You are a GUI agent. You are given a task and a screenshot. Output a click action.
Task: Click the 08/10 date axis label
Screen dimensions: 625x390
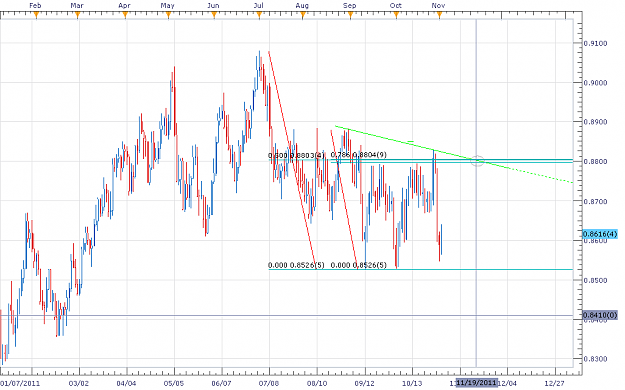tap(317, 383)
